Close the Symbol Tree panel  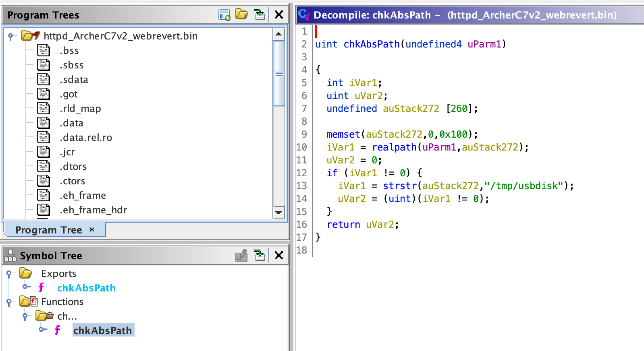[278, 255]
